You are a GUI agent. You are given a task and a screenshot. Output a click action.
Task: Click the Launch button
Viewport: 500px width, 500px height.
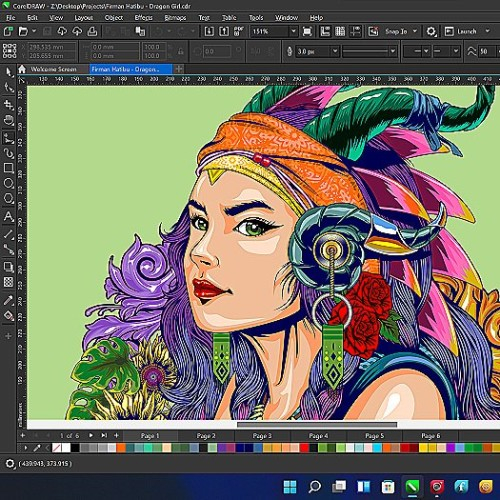click(467, 31)
